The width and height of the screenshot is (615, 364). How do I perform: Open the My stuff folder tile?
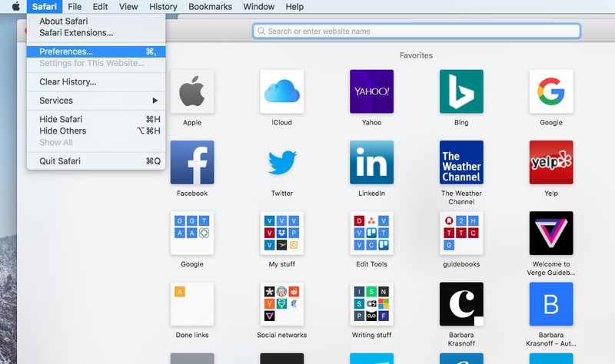click(x=282, y=233)
